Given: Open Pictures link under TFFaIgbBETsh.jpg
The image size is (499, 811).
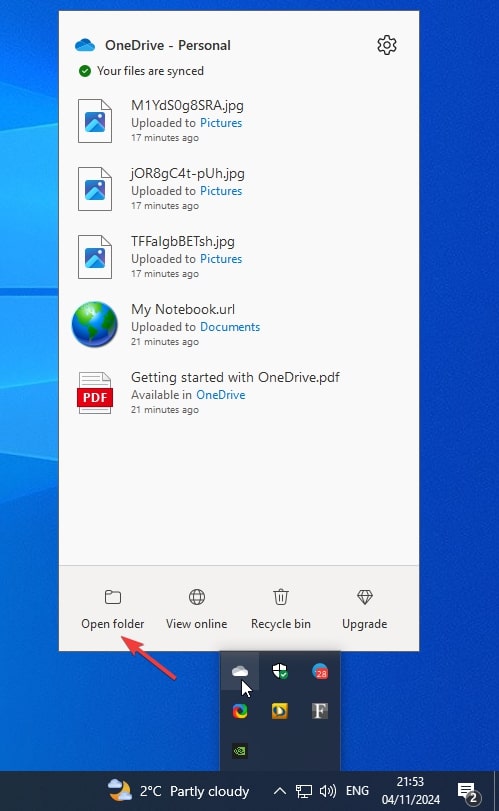Looking at the screenshot, I should click(221, 259).
